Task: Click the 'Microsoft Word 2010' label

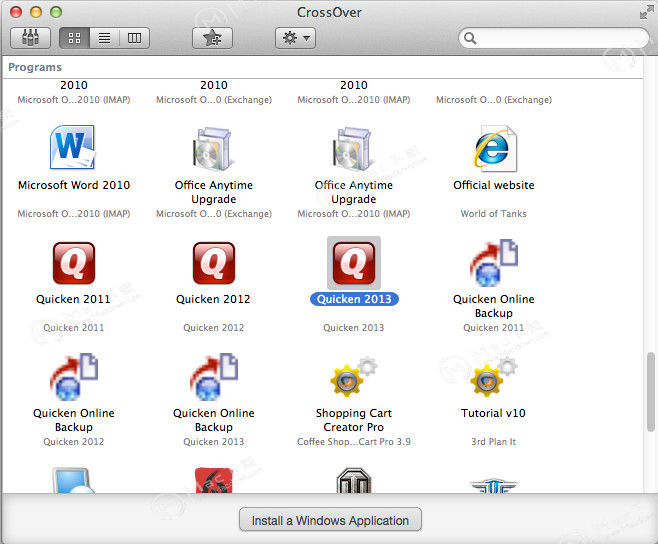Action: pyautogui.click(x=74, y=185)
